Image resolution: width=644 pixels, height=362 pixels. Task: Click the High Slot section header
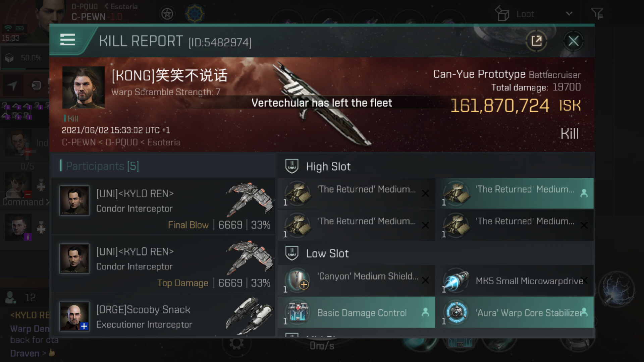[328, 167]
